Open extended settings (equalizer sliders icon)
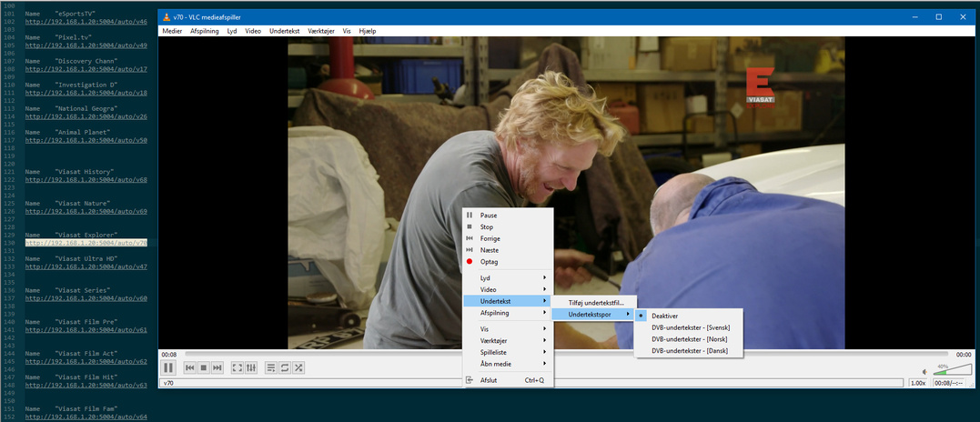Viewport: 980px width, 422px height. [x=250, y=367]
